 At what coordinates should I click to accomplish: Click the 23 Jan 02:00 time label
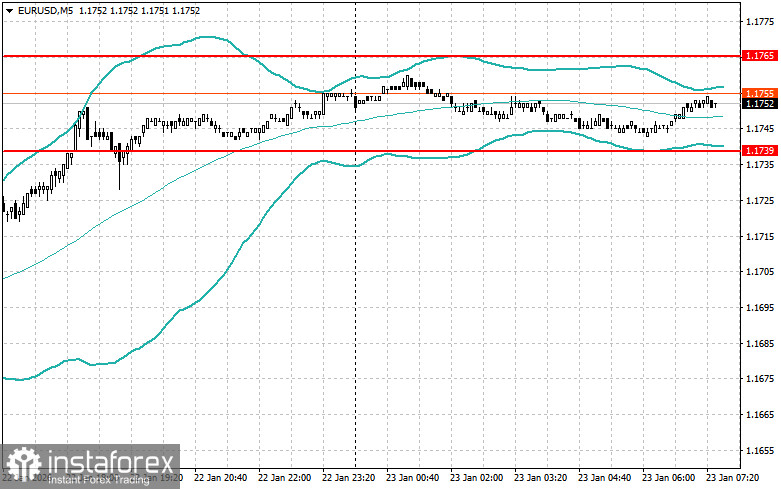[x=477, y=478]
